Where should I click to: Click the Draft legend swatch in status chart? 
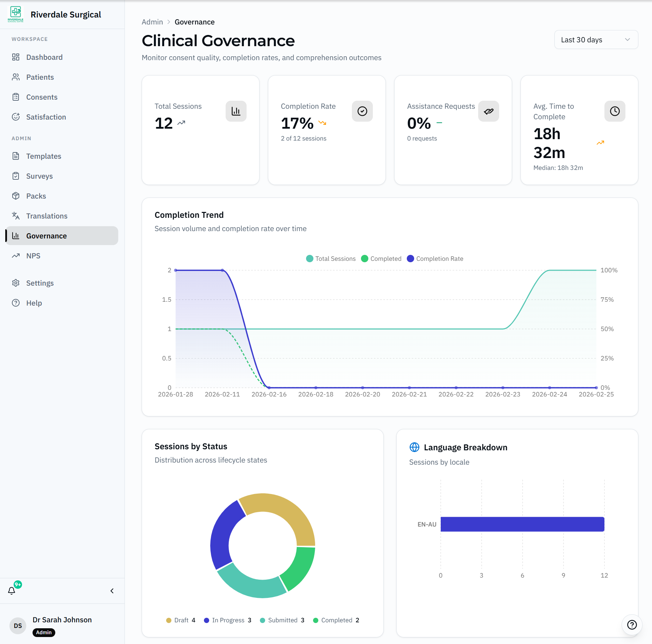tap(169, 620)
